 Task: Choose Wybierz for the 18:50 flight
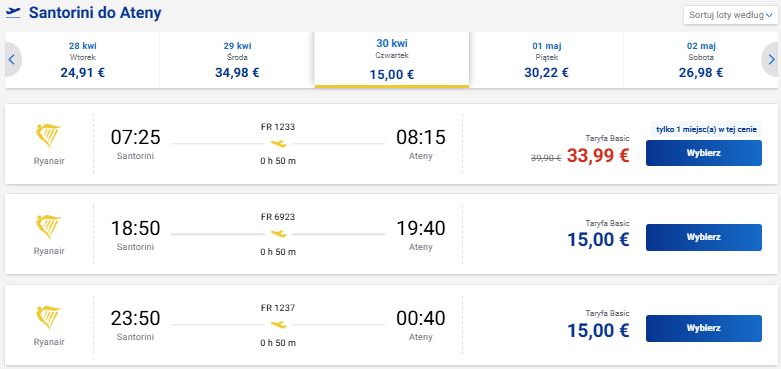coord(704,237)
